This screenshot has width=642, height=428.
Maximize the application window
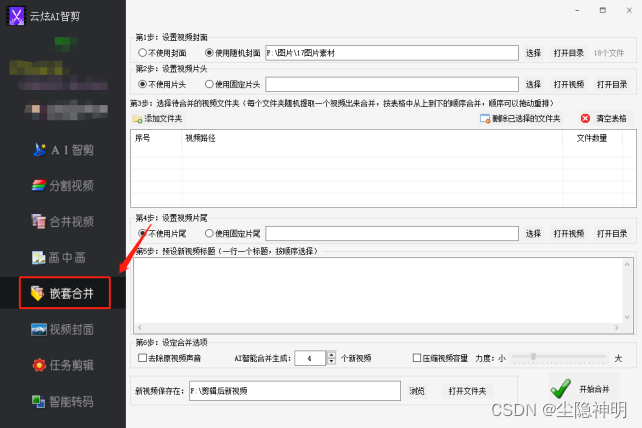point(603,10)
